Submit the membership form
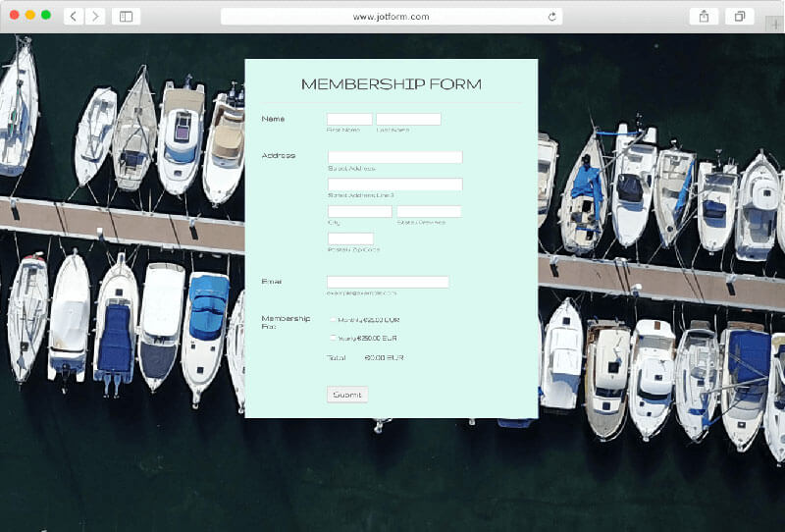Image resolution: width=785 pixels, height=532 pixels. click(x=347, y=395)
